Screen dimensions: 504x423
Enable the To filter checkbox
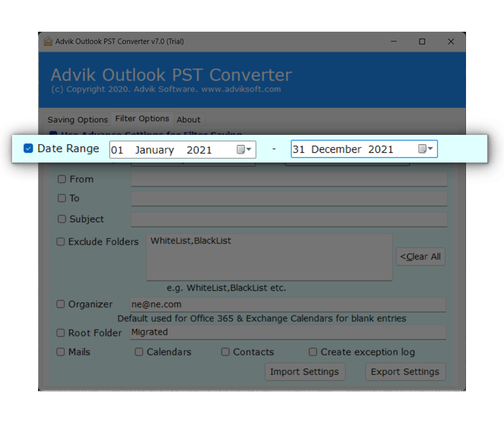pos(62,198)
